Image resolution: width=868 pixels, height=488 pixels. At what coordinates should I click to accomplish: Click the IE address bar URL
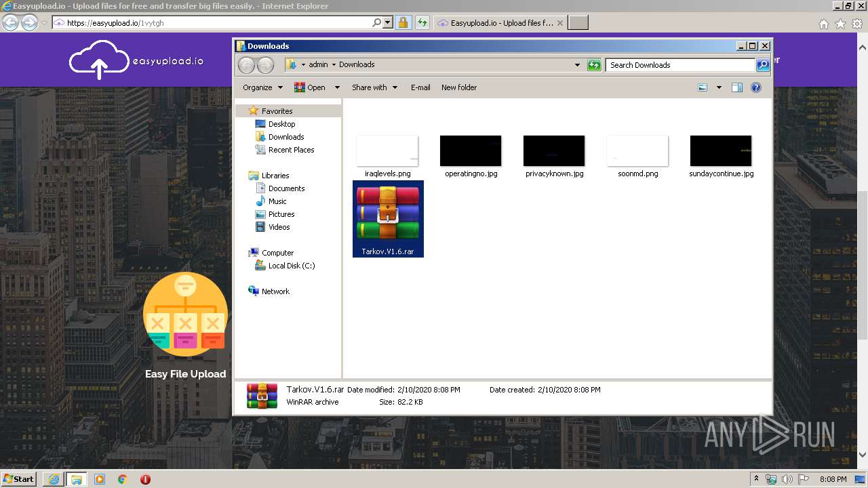(115, 23)
